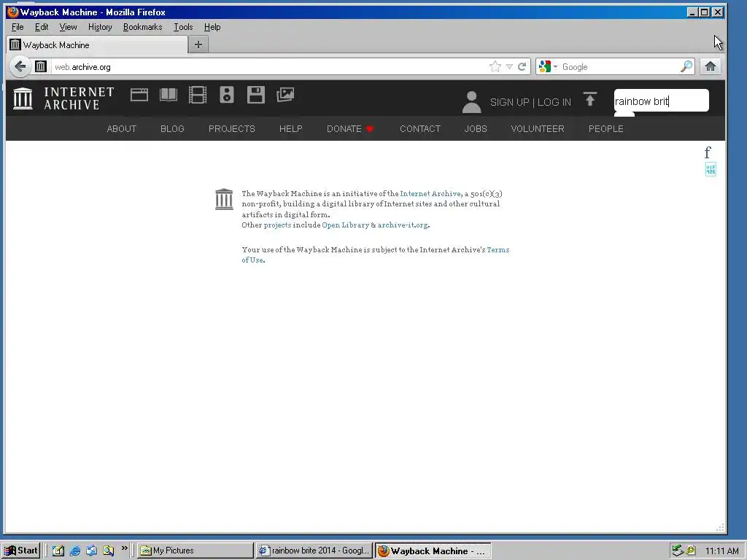
Task: Go to the Firefox home page icon
Action: point(711,66)
